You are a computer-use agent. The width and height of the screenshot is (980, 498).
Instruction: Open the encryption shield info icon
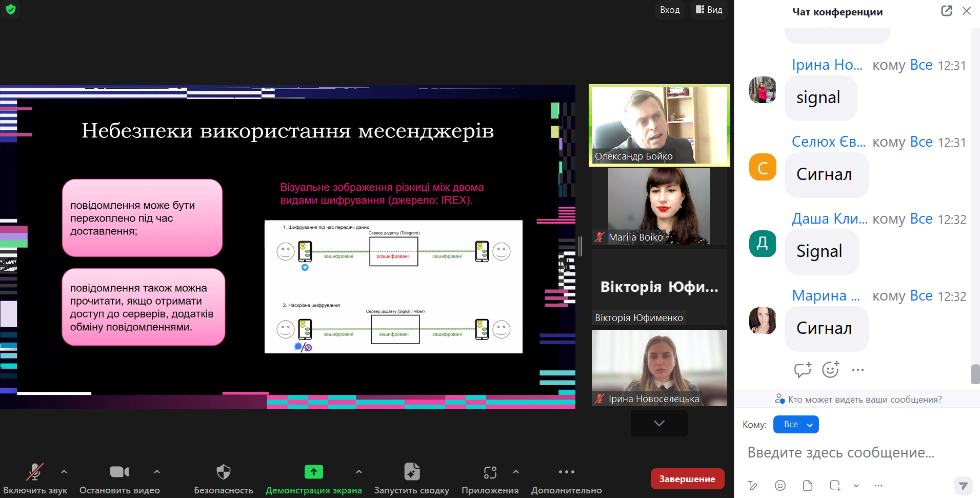[x=11, y=9]
